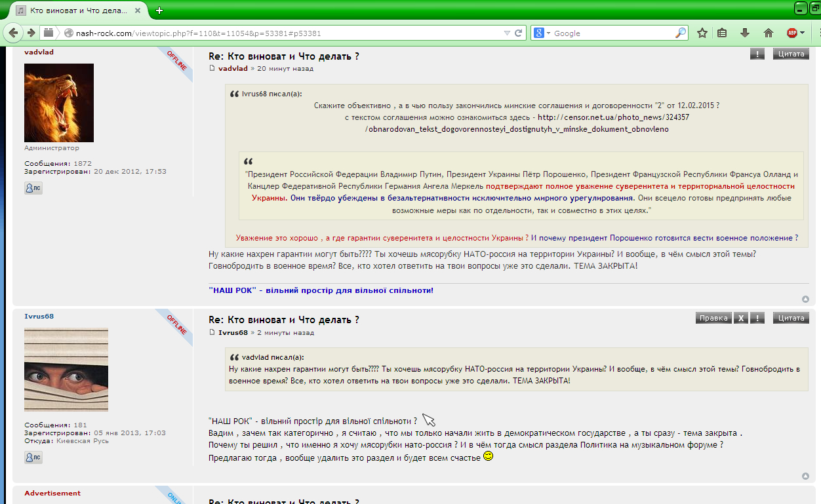Click 'Зарегистрирован: 20 дек 2012, 17:53'

point(96,171)
